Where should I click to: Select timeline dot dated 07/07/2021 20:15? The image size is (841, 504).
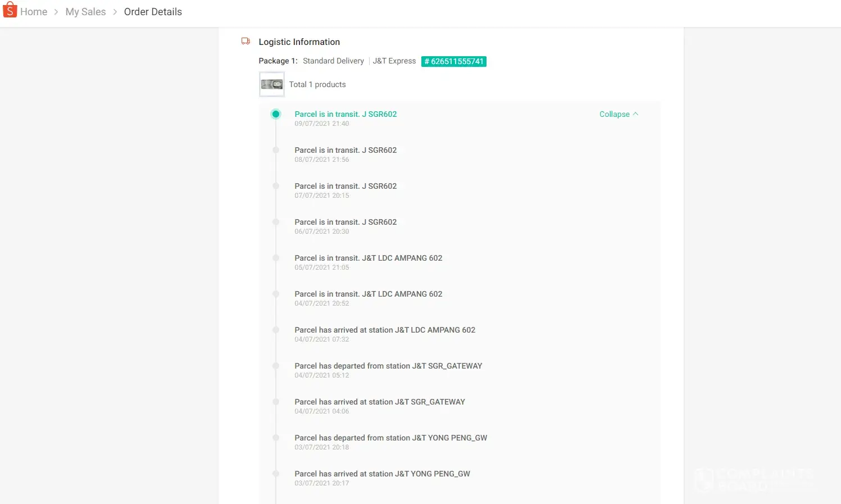click(276, 186)
